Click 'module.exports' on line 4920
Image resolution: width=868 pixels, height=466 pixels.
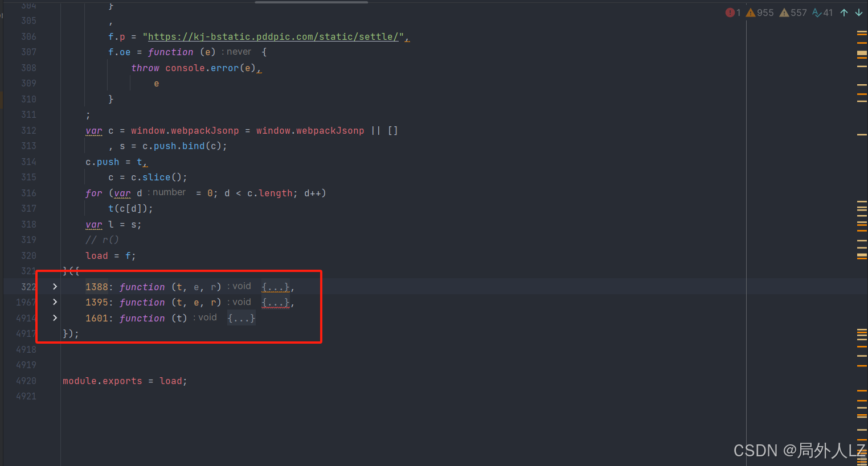pyautogui.click(x=103, y=381)
